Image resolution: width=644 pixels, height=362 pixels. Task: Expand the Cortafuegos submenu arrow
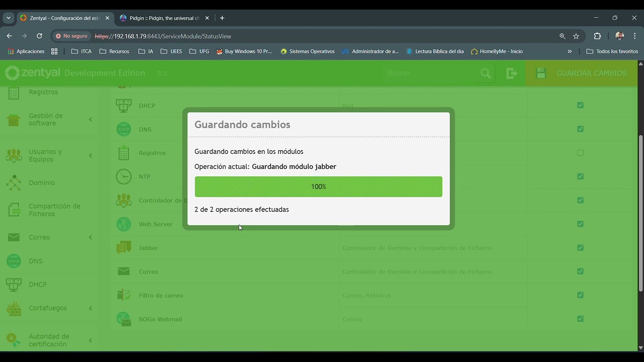point(91,308)
